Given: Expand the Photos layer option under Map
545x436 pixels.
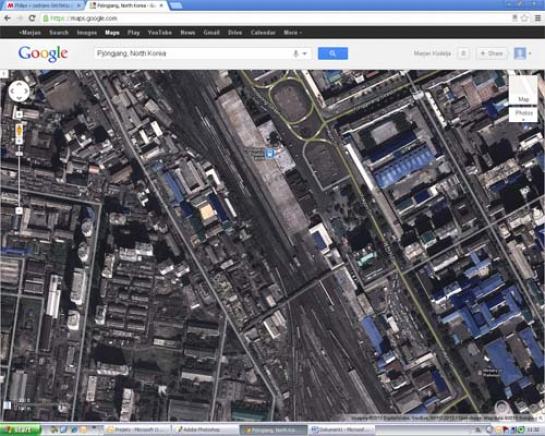Looking at the screenshot, I should pos(523,114).
